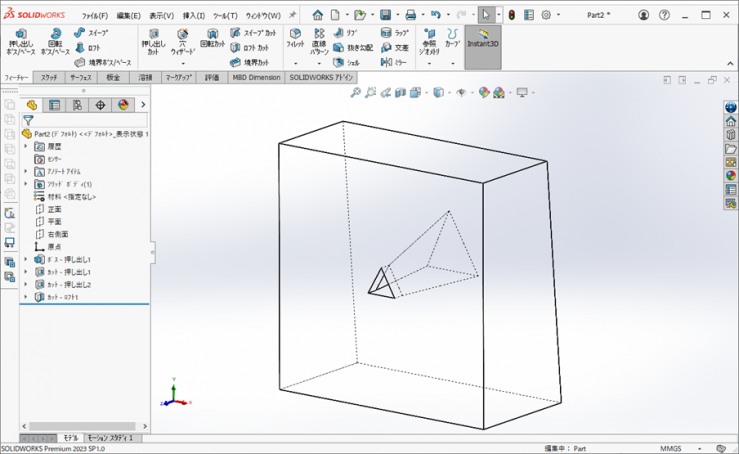The width and height of the screenshot is (739, 454).
Task: Open the DisplayManager color ball tab
Action: coord(123,104)
